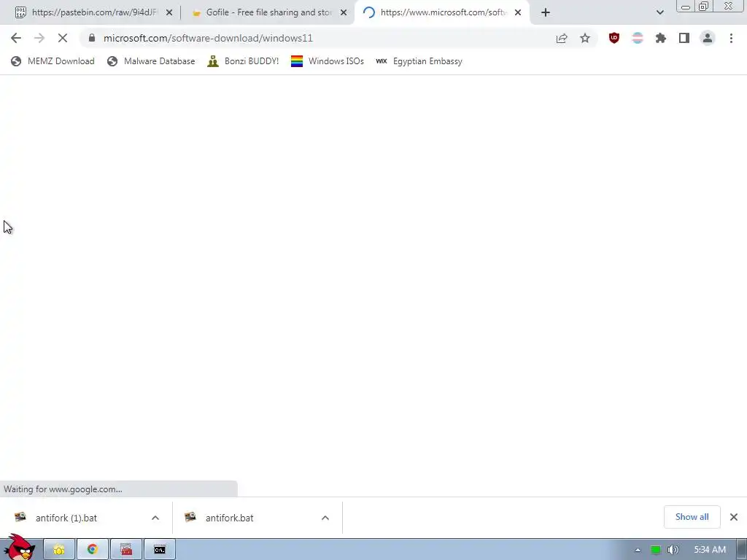Open the Windows ISOs bookmark
Screen dimensions: 747x560
click(x=328, y=61)
